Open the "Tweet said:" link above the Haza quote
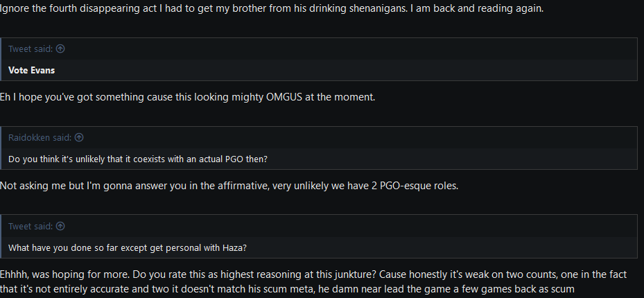Screen dimensions: 644x298 click(31, 226)
